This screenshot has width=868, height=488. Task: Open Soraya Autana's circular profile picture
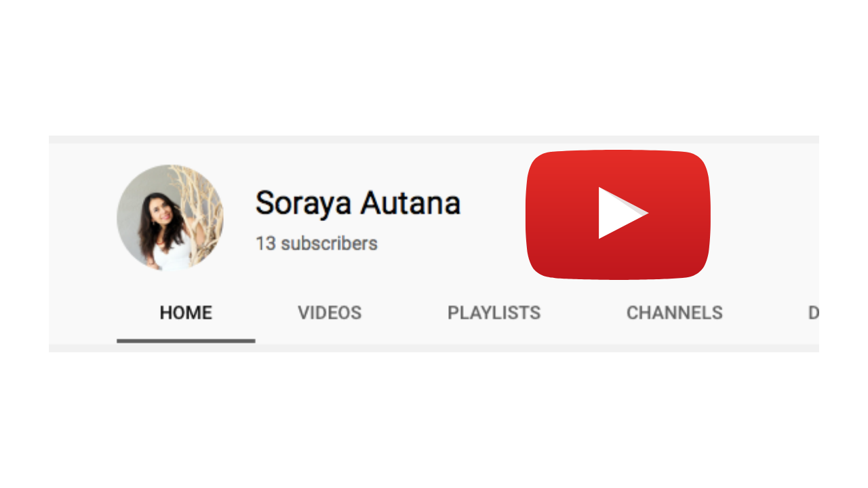[170, 218]
